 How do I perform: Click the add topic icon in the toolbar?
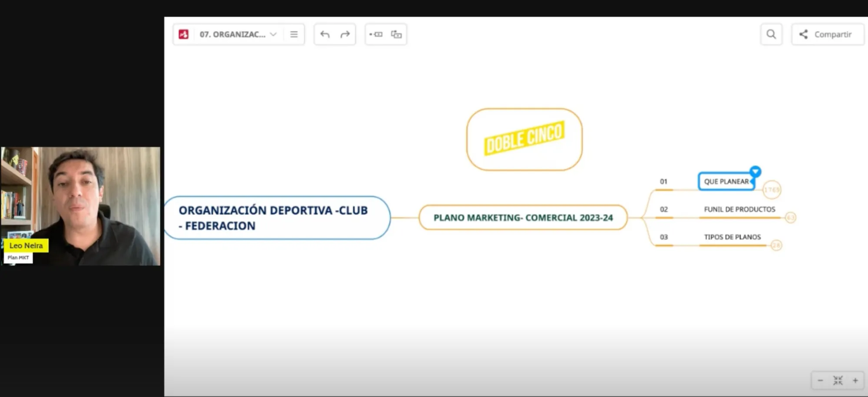click(376, 34)
